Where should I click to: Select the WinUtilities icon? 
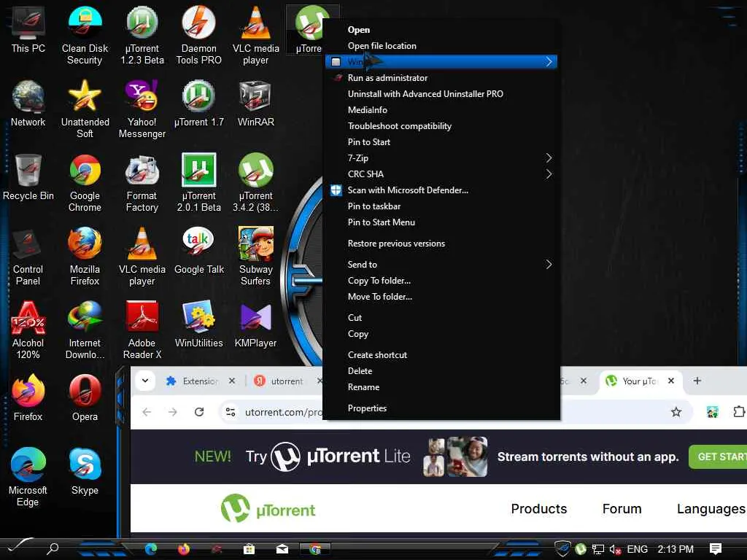pyautogui.click(x=198, y=324)
